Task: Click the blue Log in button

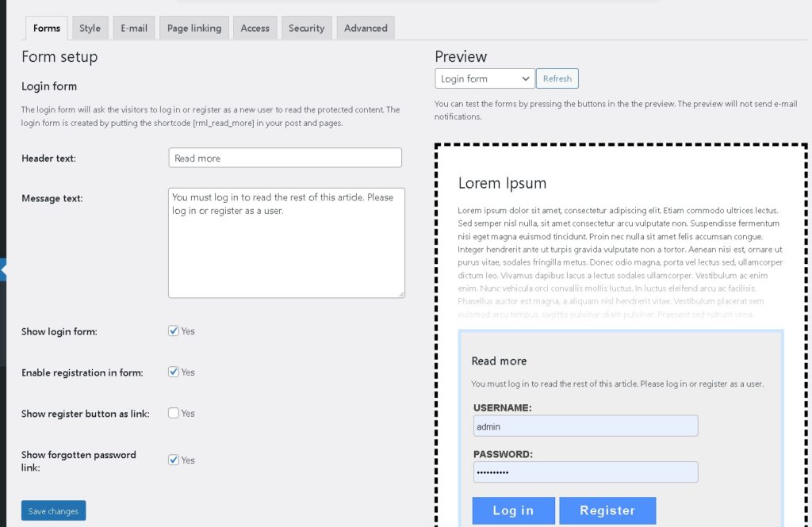Action: tap(513, 510)
